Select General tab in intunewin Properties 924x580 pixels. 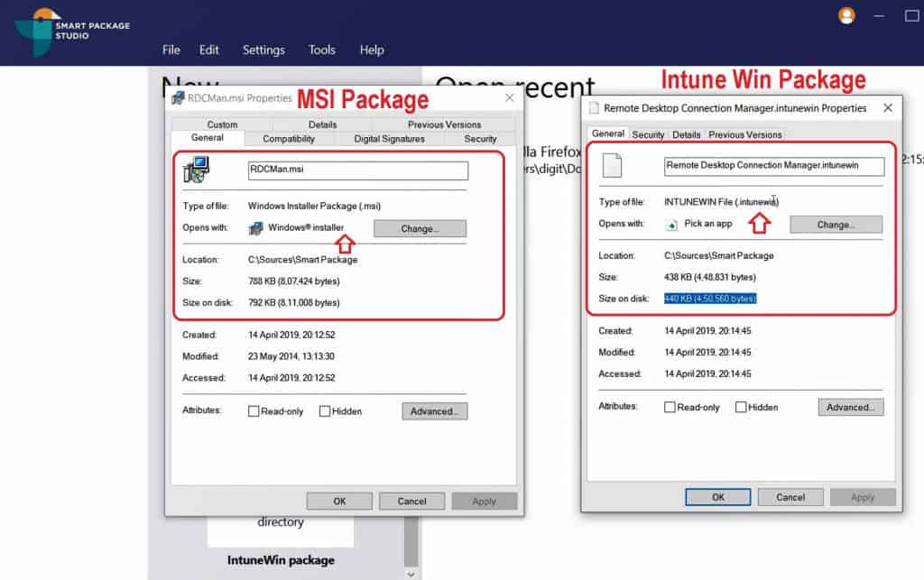(x=607, y=133)
